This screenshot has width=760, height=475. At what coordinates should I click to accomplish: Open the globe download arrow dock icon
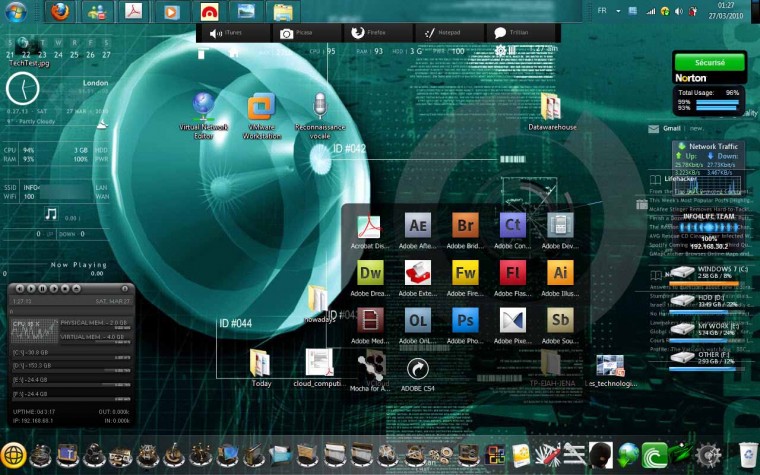click(x=628, y=456)
